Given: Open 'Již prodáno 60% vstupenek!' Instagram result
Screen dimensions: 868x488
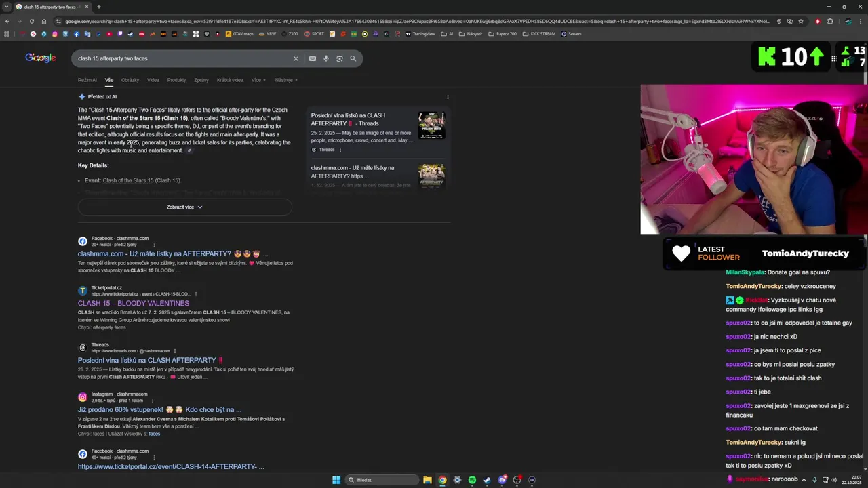Looking at the screenshot, I should 160,409.
